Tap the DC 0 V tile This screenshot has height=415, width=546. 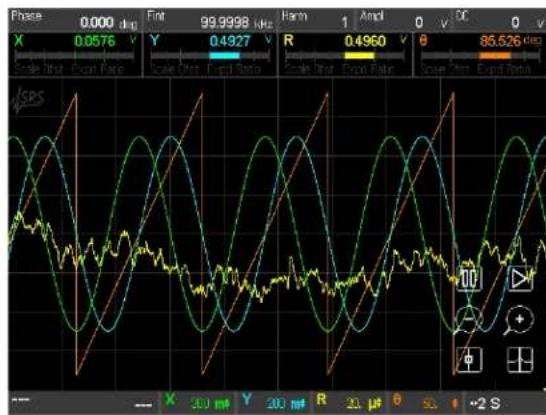(x=499, y=21)
